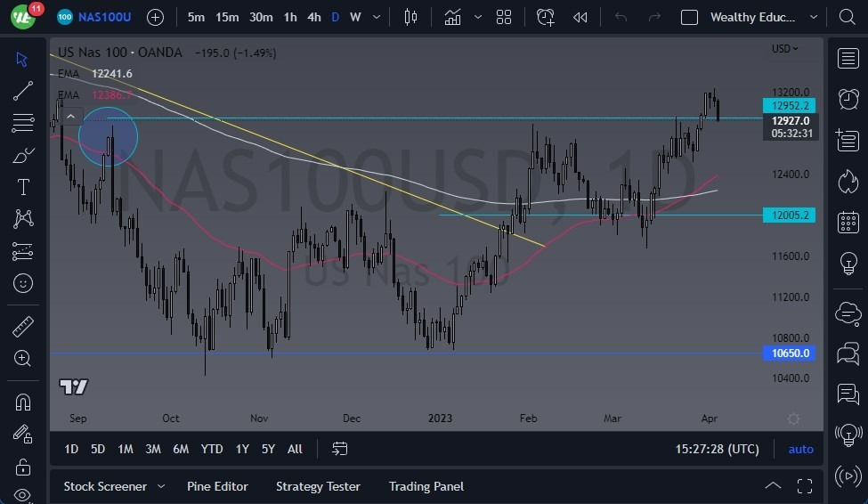
Task: Open the Pine Editor tab
Action: point(217,486)
